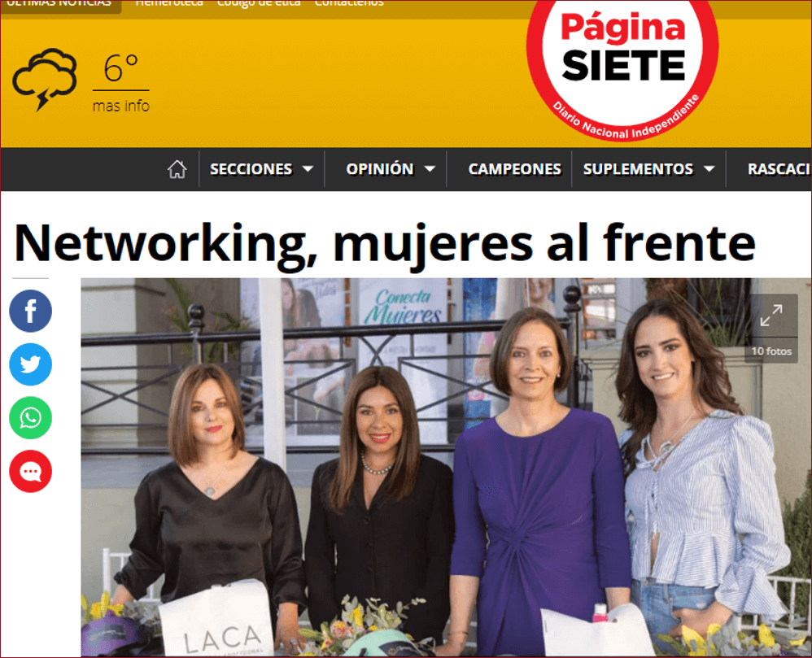812x658 pixels.
Task: Click the main article photo of four women
Action: pyautogui.click(x=446, y=467)
